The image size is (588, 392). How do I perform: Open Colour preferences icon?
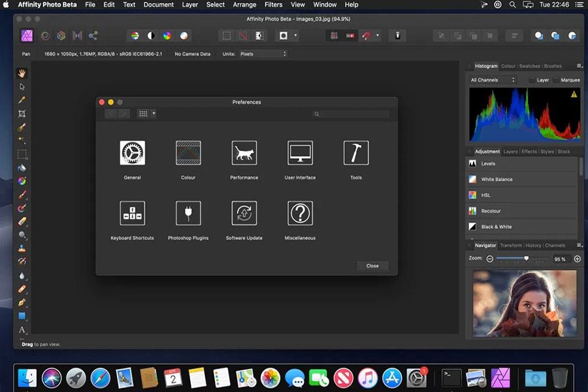point(188,153)
